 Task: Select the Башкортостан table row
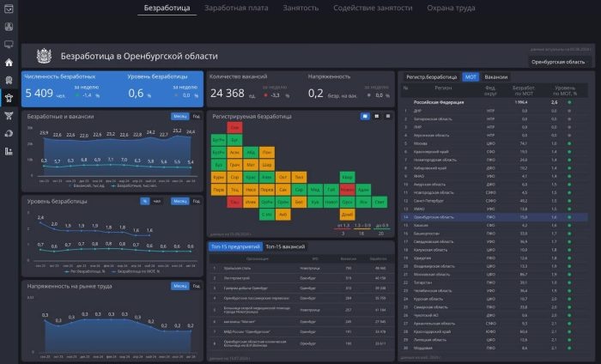point(495,234)
